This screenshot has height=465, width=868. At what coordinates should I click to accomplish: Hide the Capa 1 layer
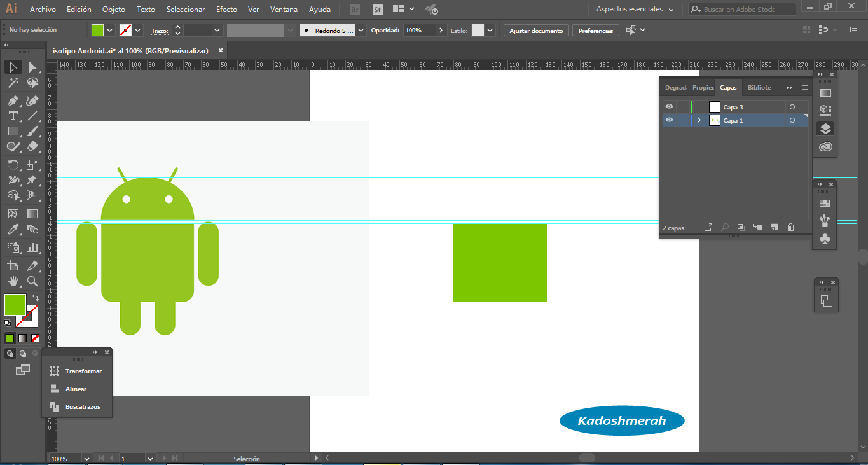(x=669, y=120)
